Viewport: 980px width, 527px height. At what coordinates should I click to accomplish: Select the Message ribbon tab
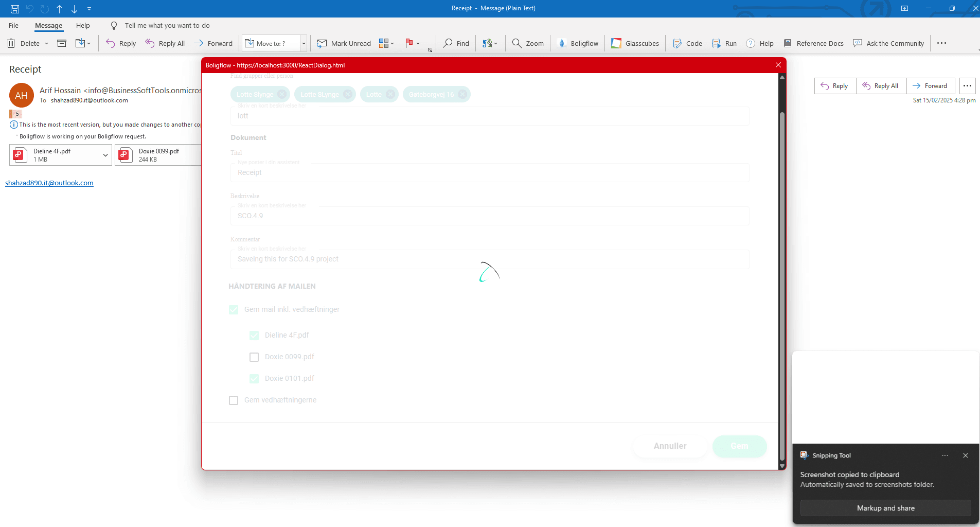(48, 25)
